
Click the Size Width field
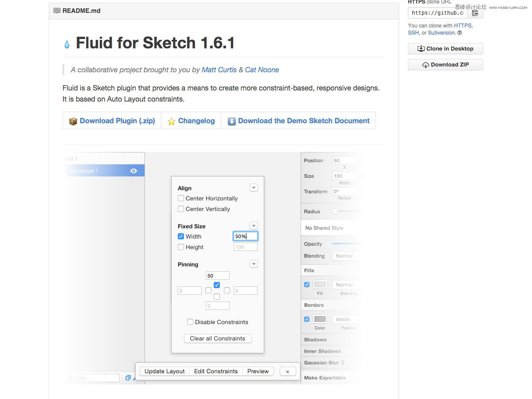click(x=345, y=176)
